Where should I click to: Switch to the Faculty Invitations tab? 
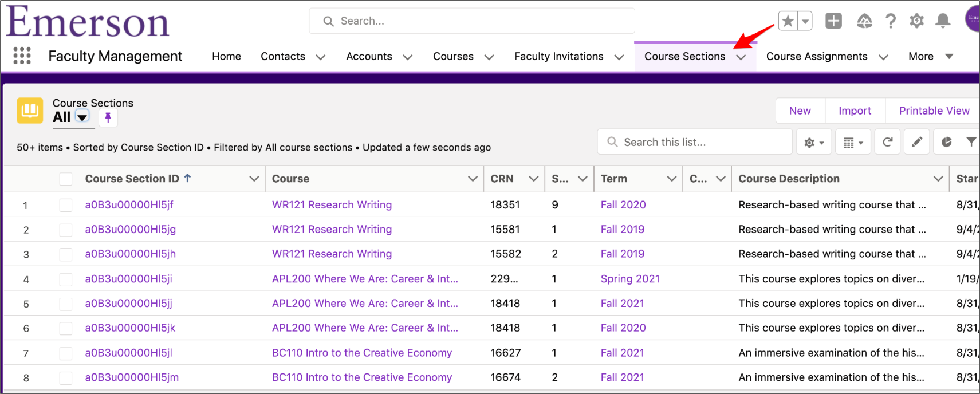559,56
